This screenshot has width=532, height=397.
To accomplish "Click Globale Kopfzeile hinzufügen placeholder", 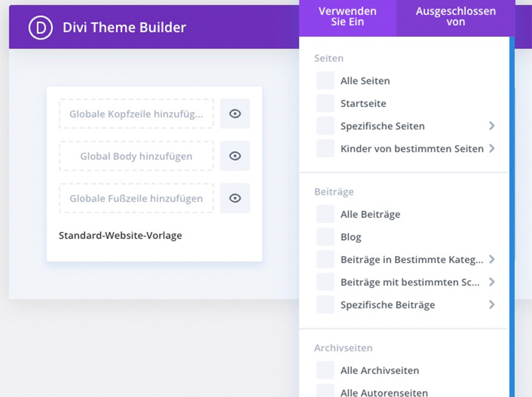I will 136,114.
